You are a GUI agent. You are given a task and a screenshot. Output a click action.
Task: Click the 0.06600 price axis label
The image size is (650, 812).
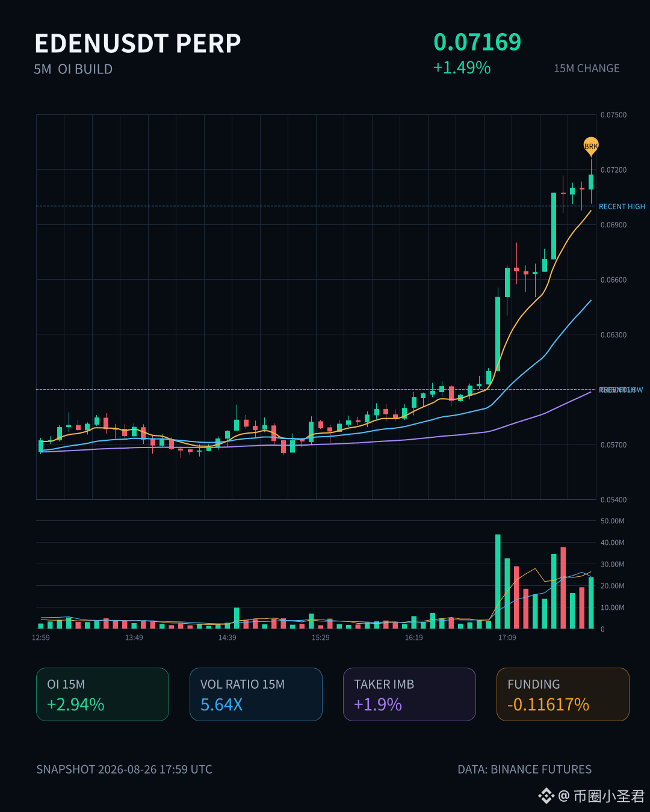coord(613,280)
